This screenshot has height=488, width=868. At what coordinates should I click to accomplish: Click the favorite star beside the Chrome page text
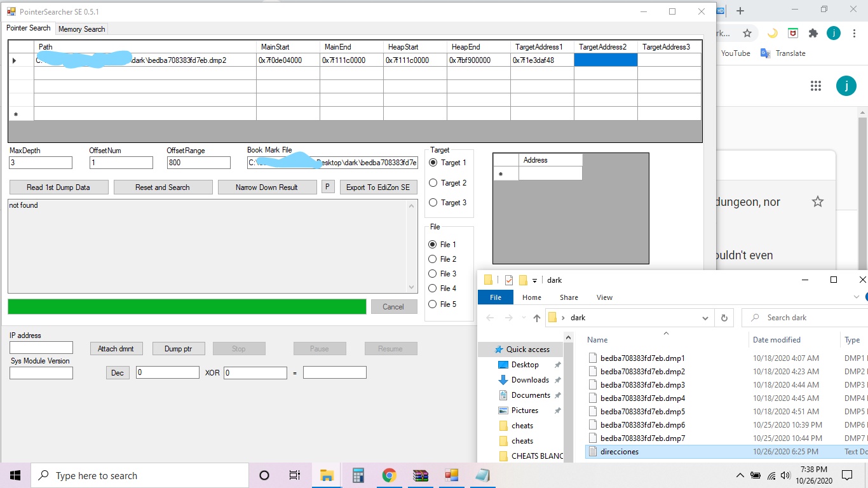[x=818, y=202]
